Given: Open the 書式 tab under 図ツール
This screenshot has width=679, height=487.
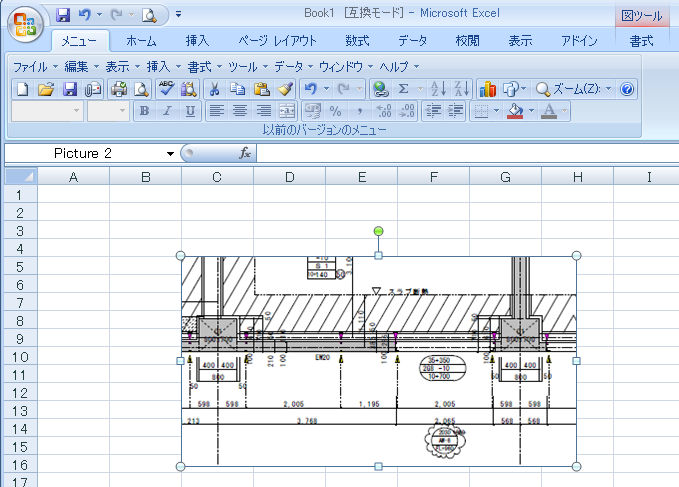Looking at the screenshot, I should click(641, 41).
